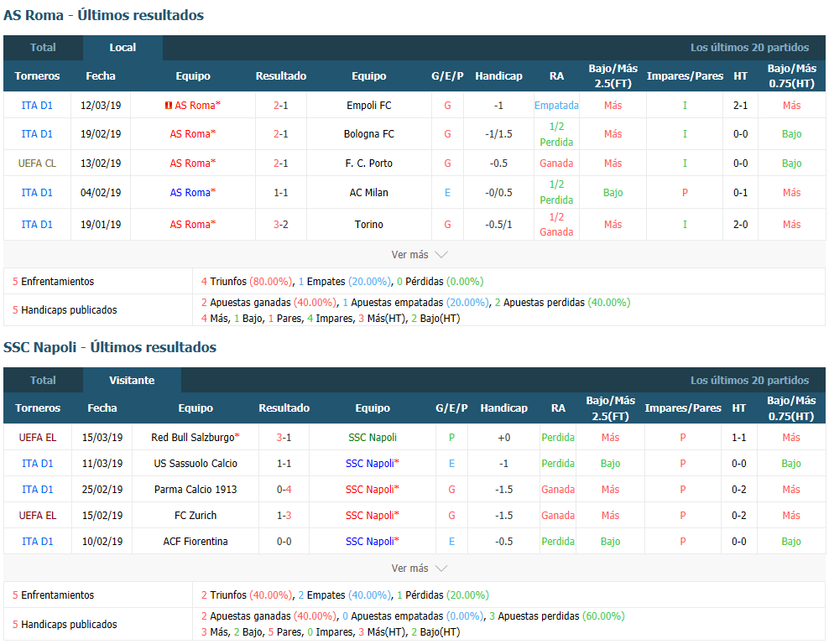The image size is (829, 644).
Task: Click SSC Napoli in ACF Fiorentina row
Action: coord(373,541)
